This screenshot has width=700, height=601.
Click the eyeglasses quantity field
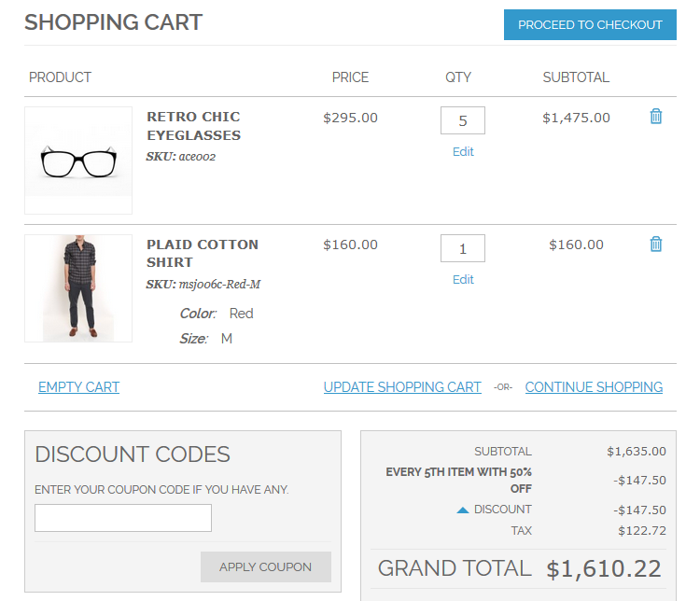pos(462,121)
